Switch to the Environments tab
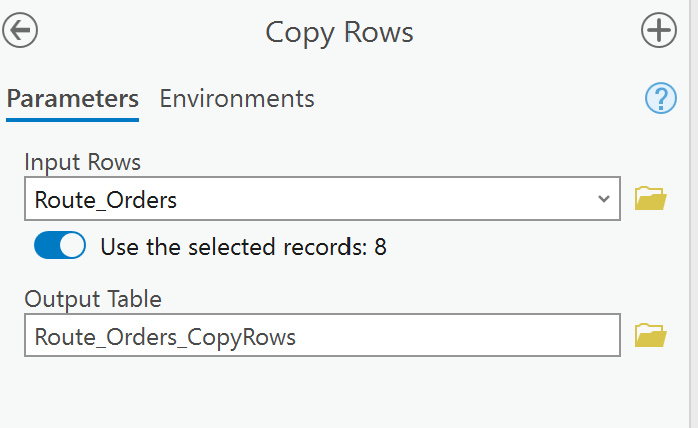 (237, 99)
